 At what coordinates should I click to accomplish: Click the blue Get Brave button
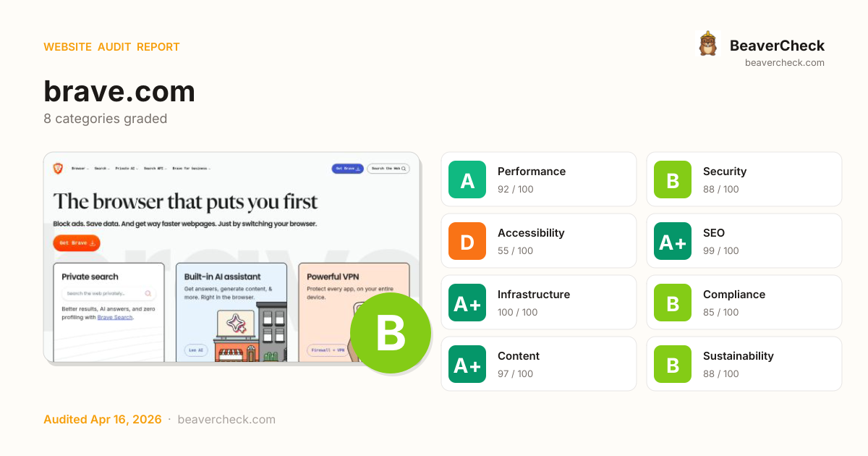[347, 169]
